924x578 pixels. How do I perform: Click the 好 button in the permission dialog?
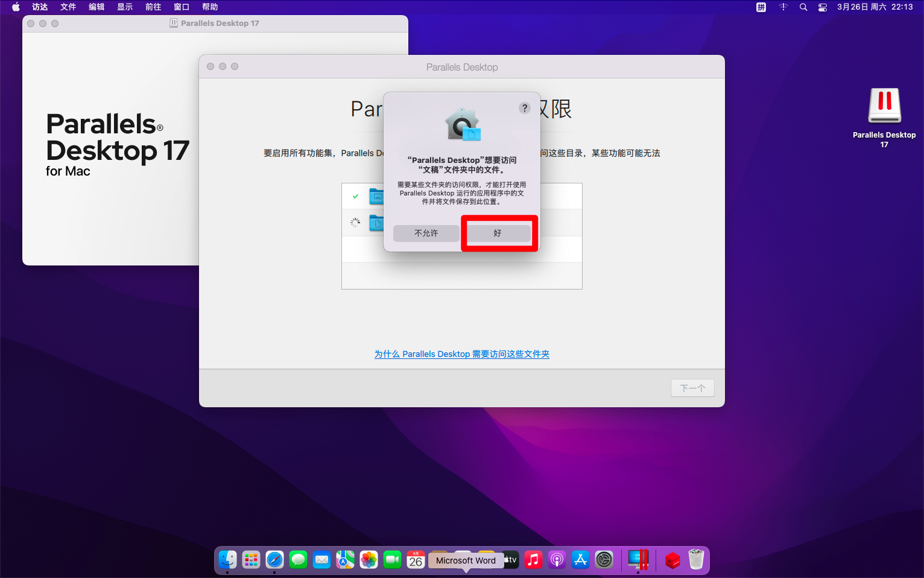(x=498, y=233)
